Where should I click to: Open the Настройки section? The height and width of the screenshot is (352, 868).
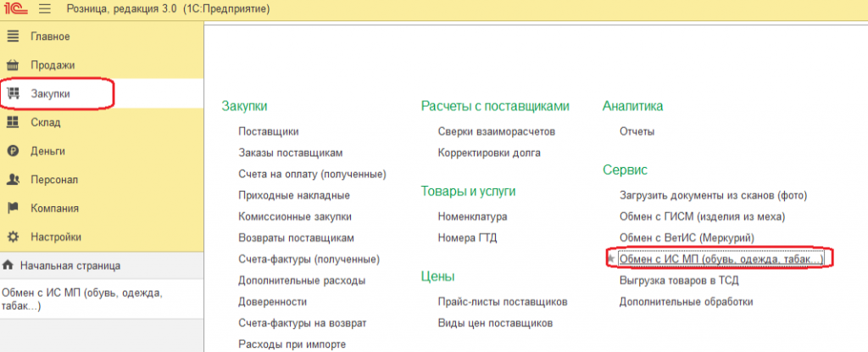(102, 237)
